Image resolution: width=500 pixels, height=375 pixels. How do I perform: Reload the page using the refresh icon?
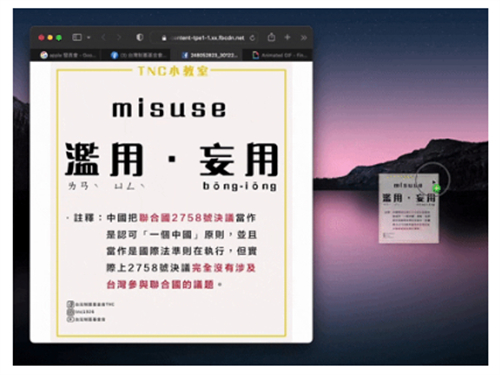(252, 38)
